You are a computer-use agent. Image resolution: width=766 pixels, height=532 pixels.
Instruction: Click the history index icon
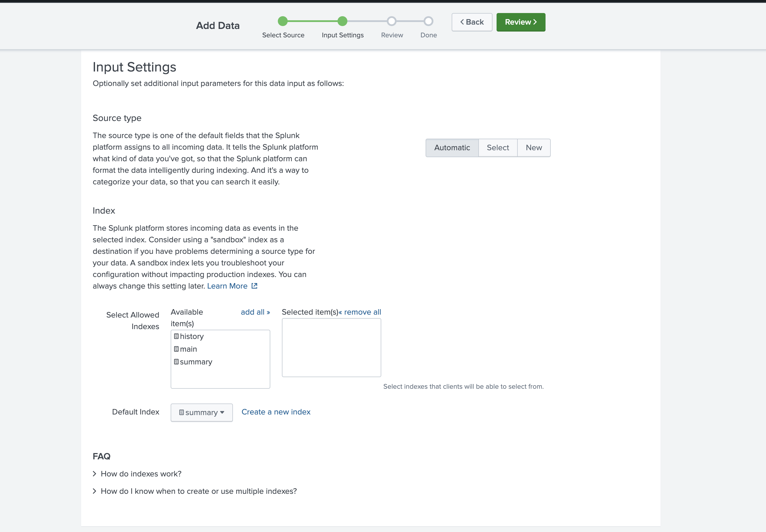(176, 336)
